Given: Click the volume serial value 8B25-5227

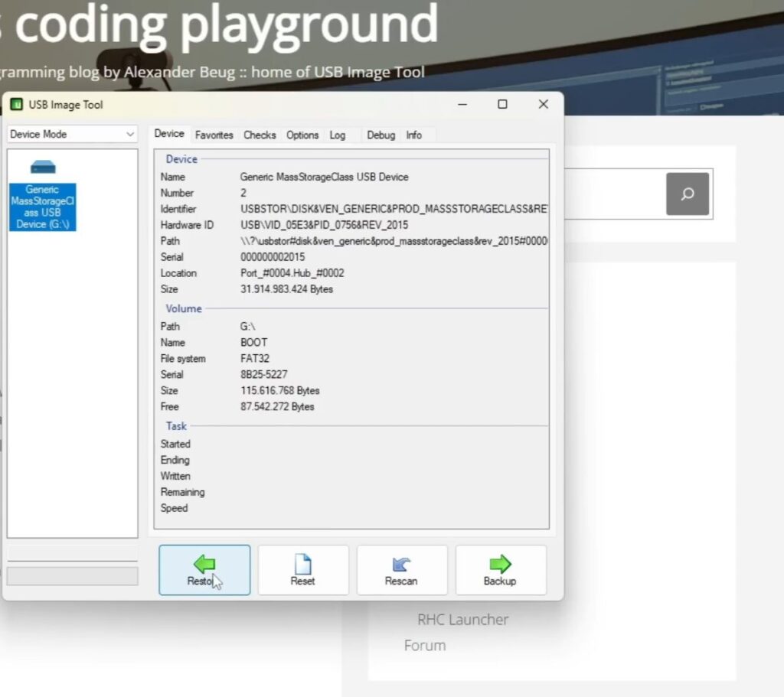Looking at the screenshot, I should point(264,374).
